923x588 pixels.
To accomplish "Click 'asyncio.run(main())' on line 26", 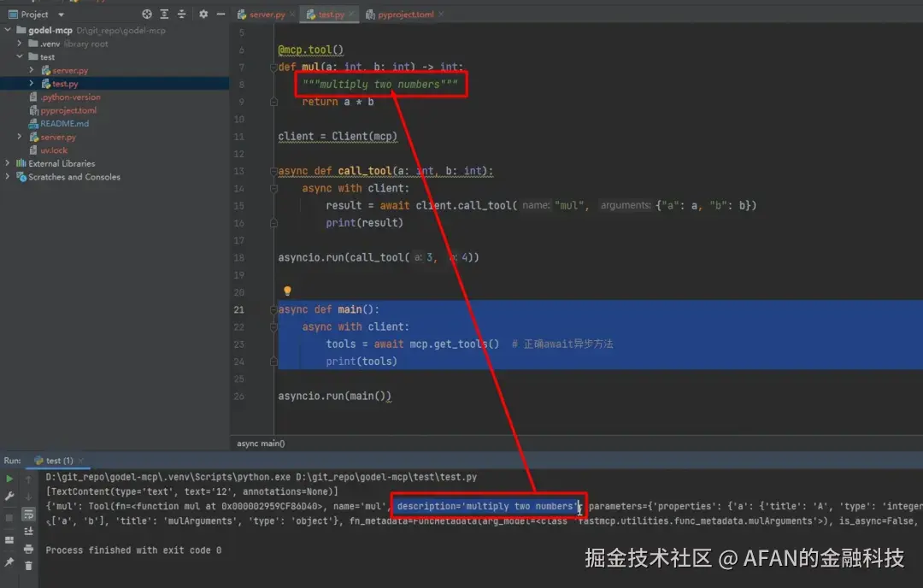I will 334,396.
